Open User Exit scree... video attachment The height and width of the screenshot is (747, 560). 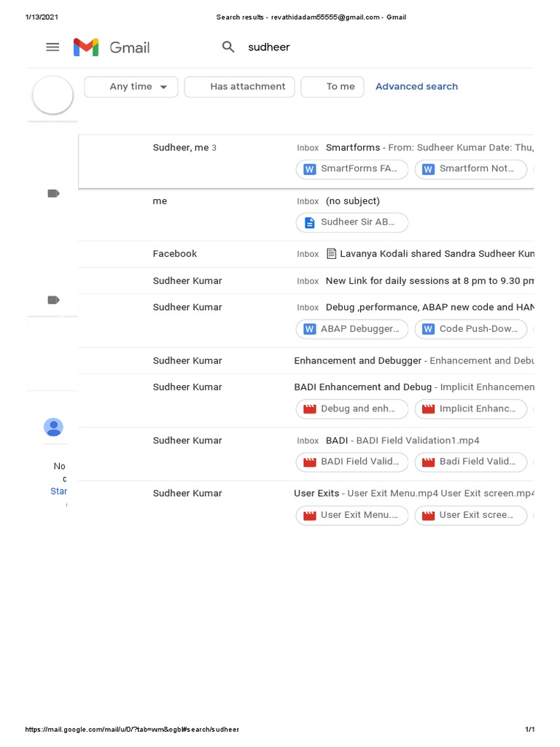470,516
